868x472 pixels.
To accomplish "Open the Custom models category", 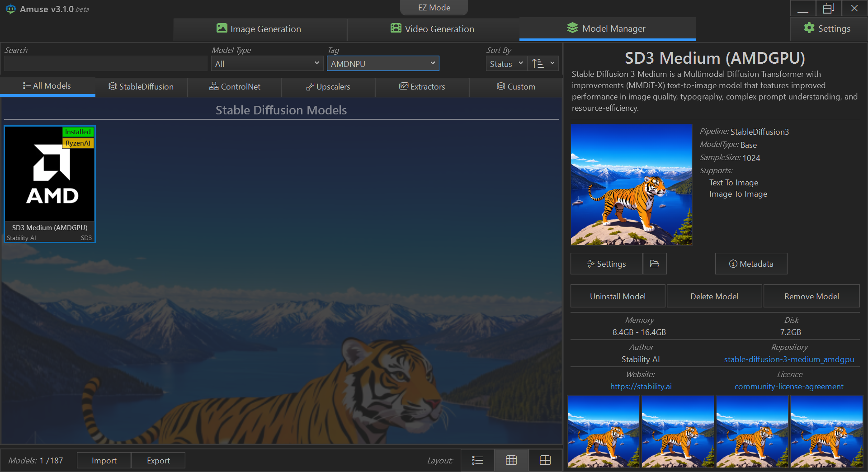I will point(501,86).
